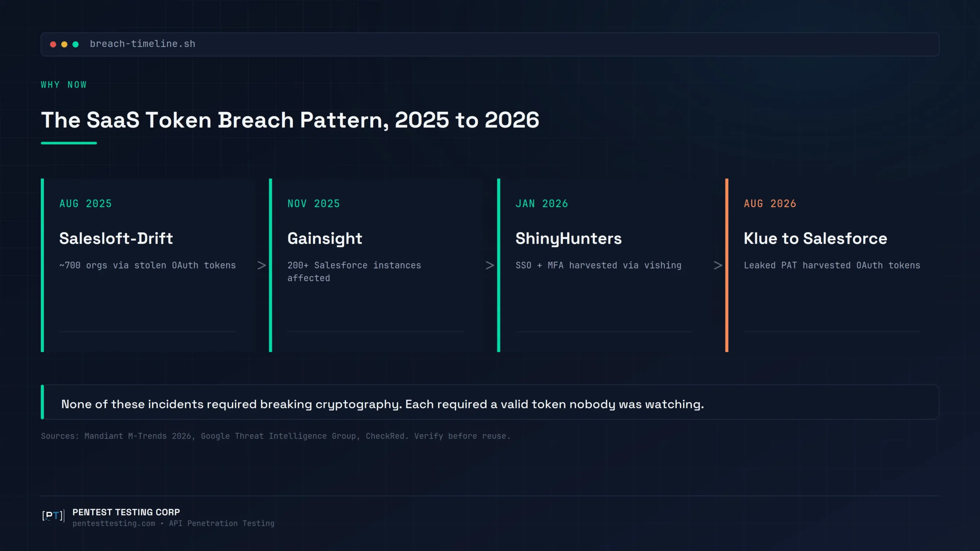Click the orange AUG 2026 date label
Viewport: 980px width, 551px height.
(770, 204)
